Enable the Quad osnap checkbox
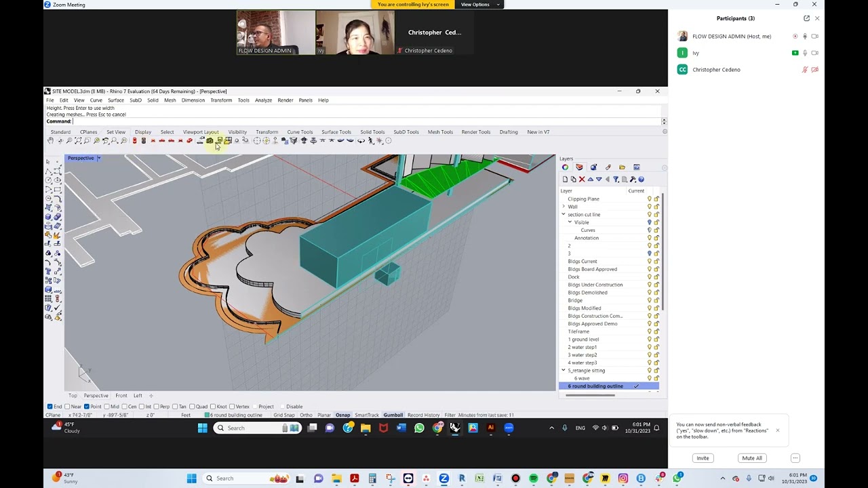 pos(193,407)
